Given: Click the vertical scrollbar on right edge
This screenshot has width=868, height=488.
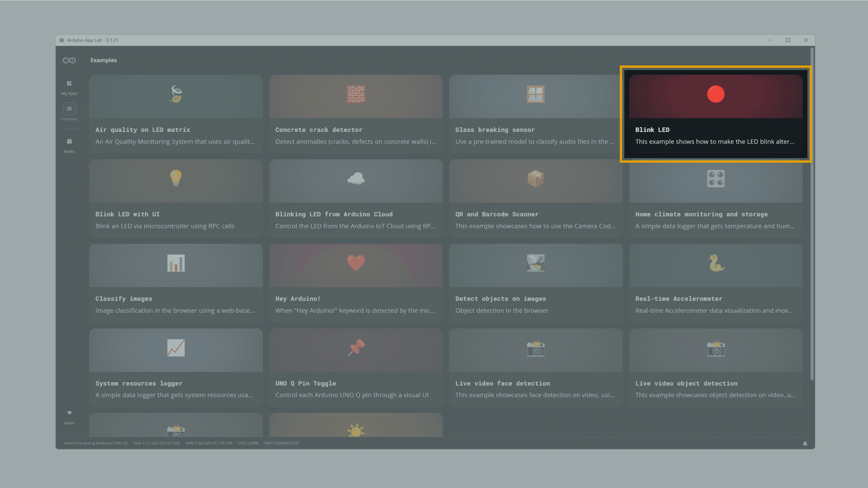Looking at the screenshot, I should [x=812, y=216].
